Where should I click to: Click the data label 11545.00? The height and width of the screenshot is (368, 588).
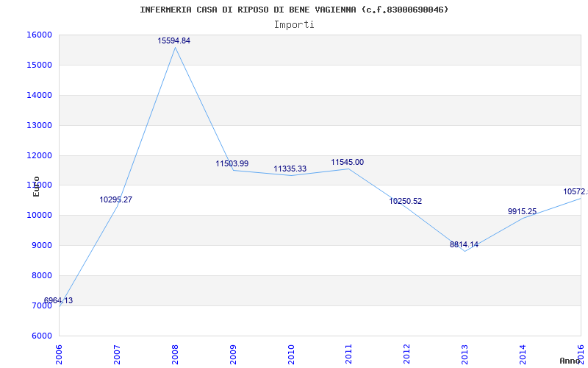347,162
